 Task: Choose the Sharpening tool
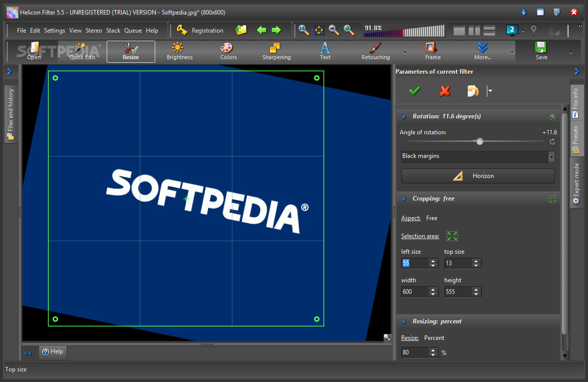click(x=276, y=51)
